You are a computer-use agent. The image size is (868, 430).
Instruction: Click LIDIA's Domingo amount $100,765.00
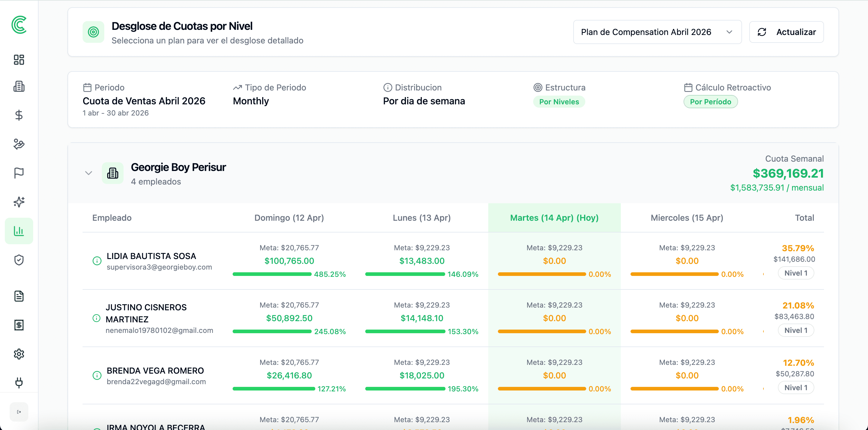(289, 261)
